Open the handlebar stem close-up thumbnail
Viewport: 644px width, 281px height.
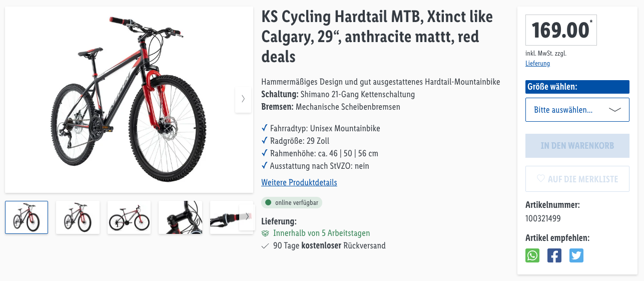click(x=180, y=217)
